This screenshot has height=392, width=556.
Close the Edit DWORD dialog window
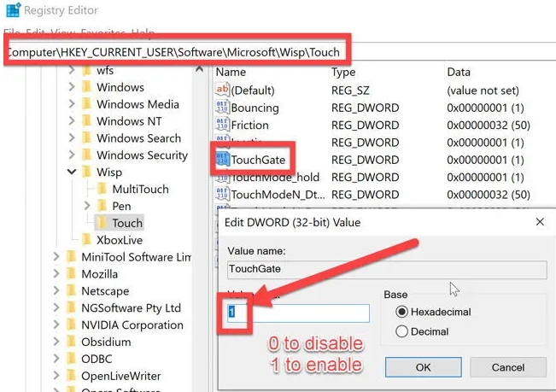[x=539, y=221]
